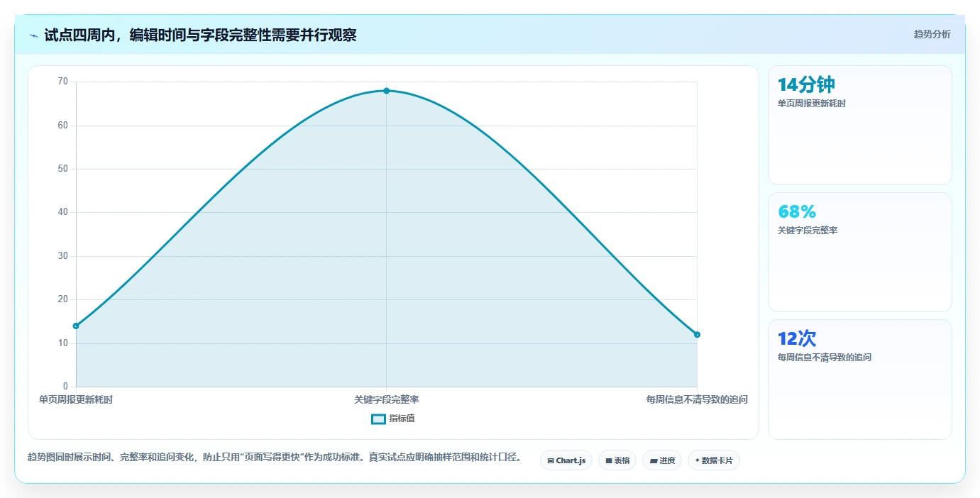This screenshot has height=498, width=980.
Task: Click the title 试点四周内，编辑时间与字段完整性需要并行观察
Action: [200, 35]
